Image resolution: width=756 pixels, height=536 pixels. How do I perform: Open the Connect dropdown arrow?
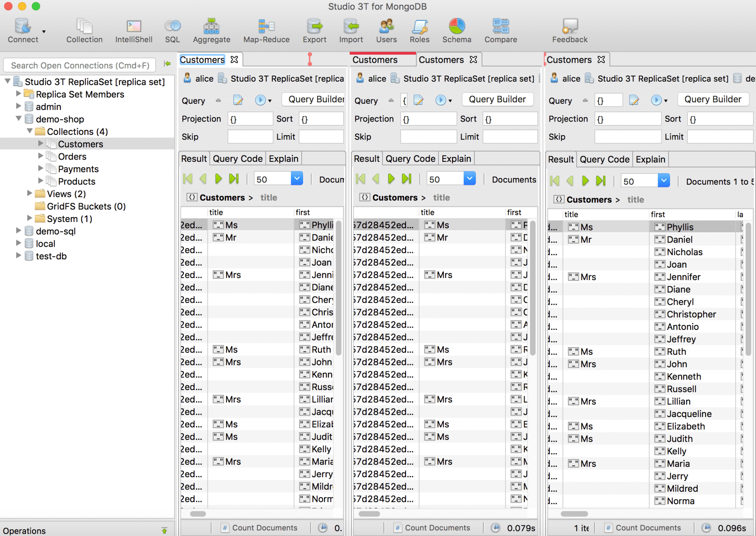tap(44, 32)
